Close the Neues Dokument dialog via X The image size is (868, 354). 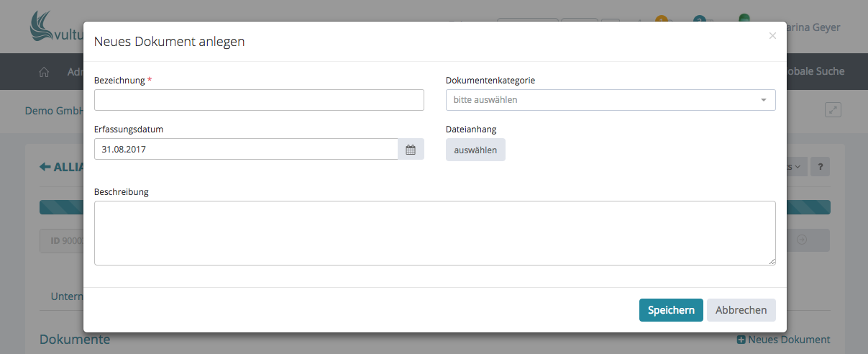click(x=772, y=35)
